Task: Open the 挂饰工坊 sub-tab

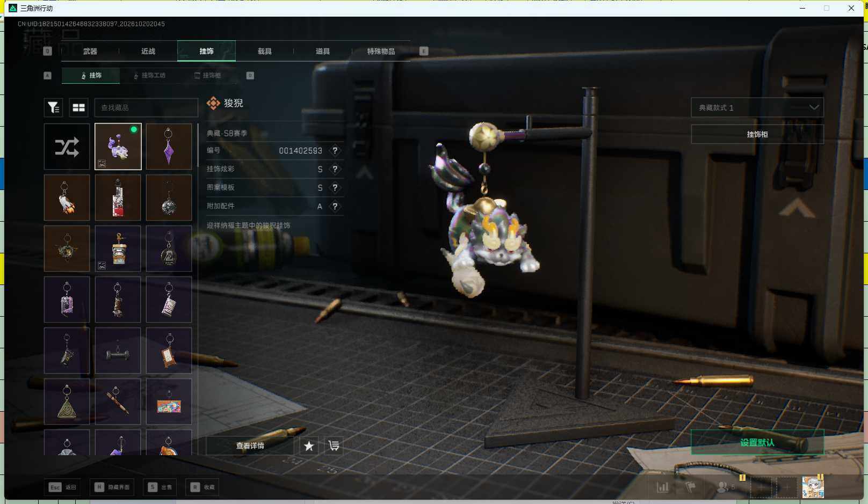Action: tap(150, 75)
